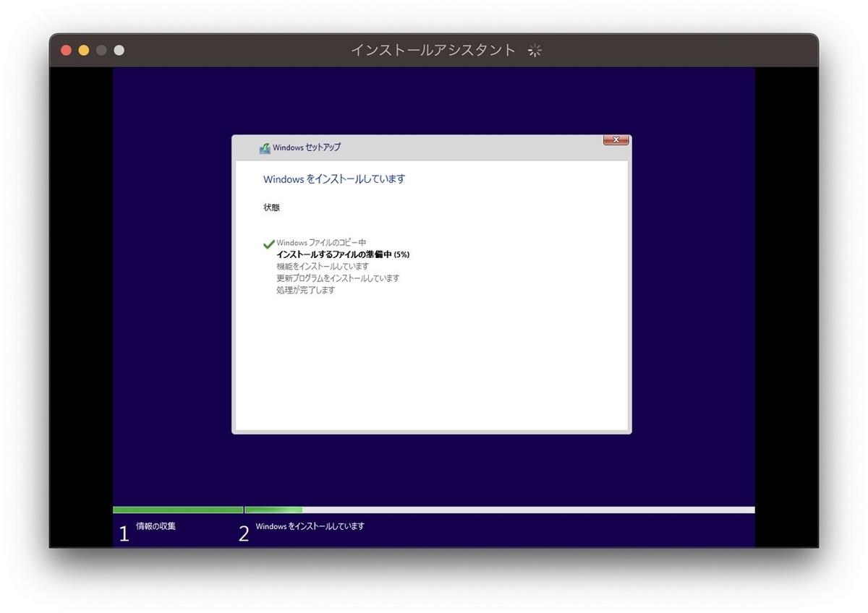Click インストールするファイルの準備中 (5%) line
This screenshot has height=613, width=868.
point(343,254)
